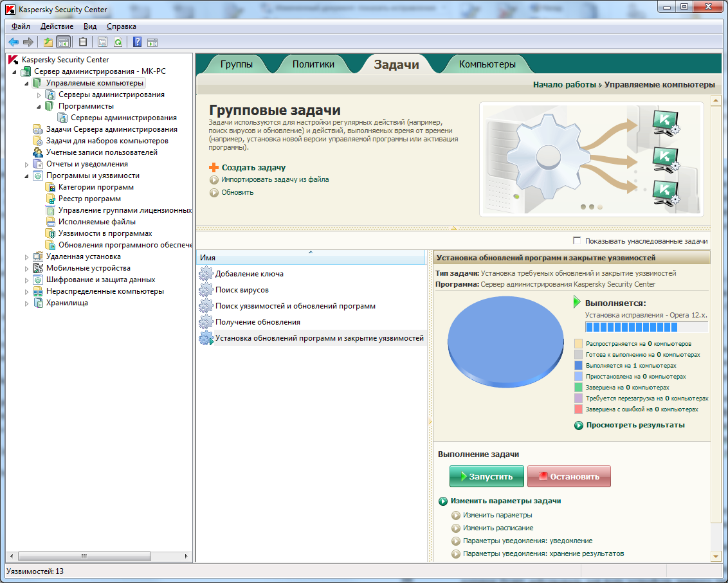
Task: Toggle the show/hide action pane icon
Action: tap(153, 42)
